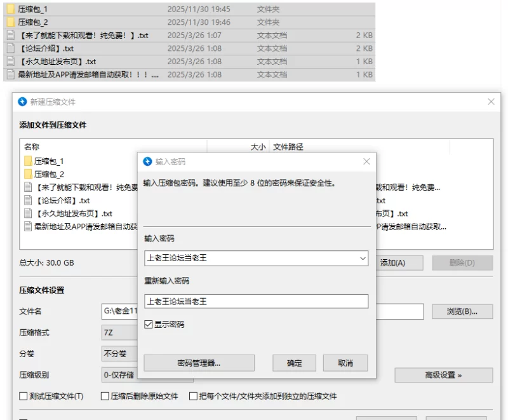
Task: Focus the 重新输入密码 field
Action: (257, 301)
